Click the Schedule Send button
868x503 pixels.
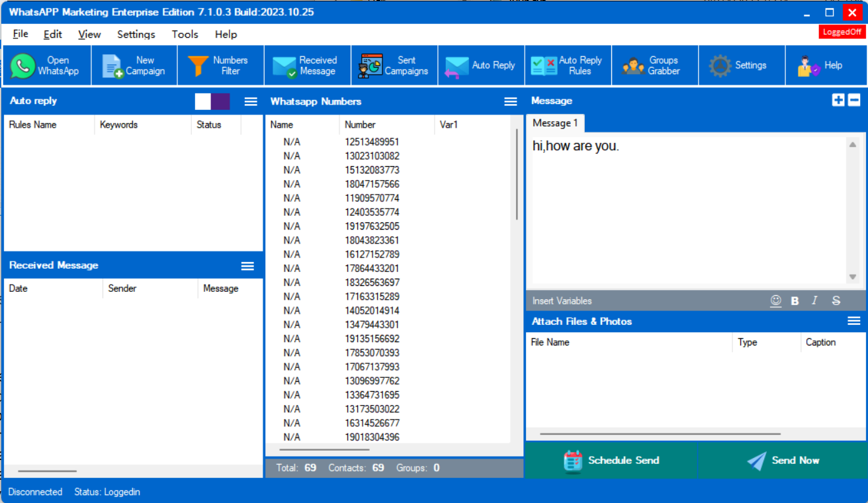pos(611,461)
